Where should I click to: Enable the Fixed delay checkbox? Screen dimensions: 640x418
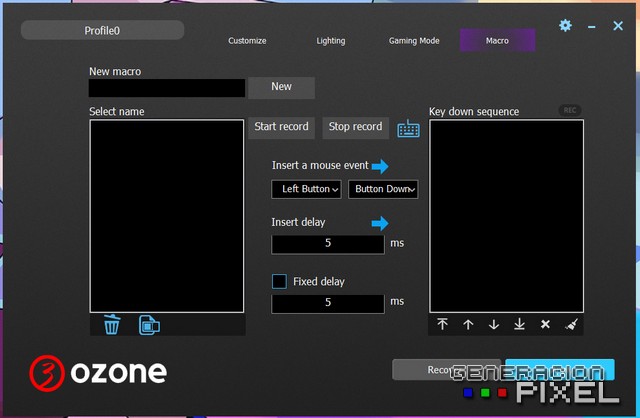pos(279,282)
